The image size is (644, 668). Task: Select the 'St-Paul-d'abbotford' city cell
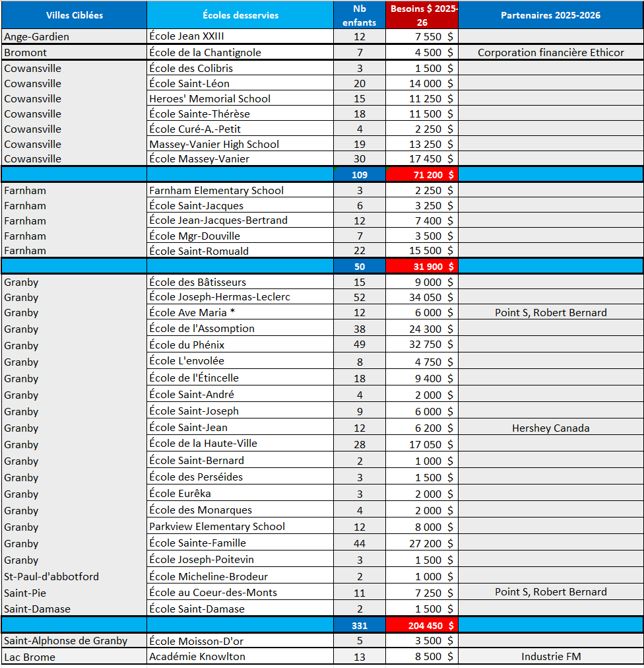click(x=74, y=576)
